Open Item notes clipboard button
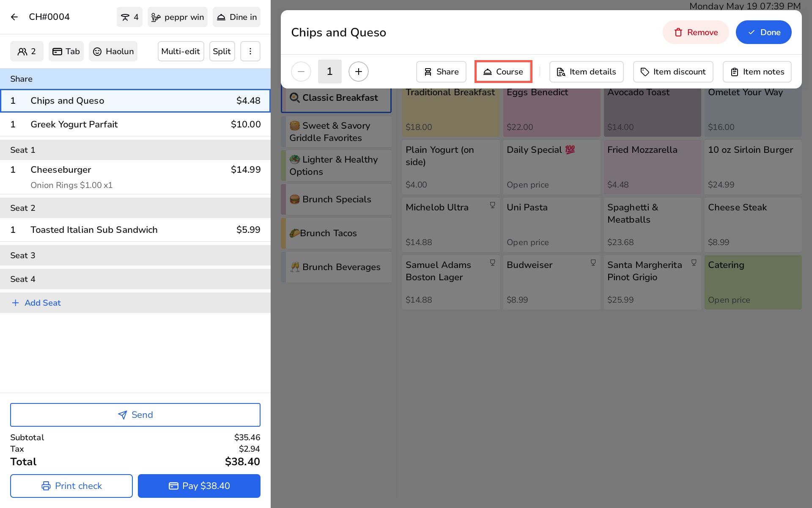 point(757,72)
